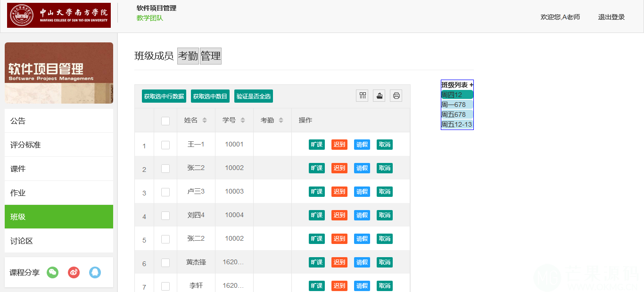Viewport: 644px width, 292px height.
Task: Click the 获取选中行数据 button
Action: [164, 96]
